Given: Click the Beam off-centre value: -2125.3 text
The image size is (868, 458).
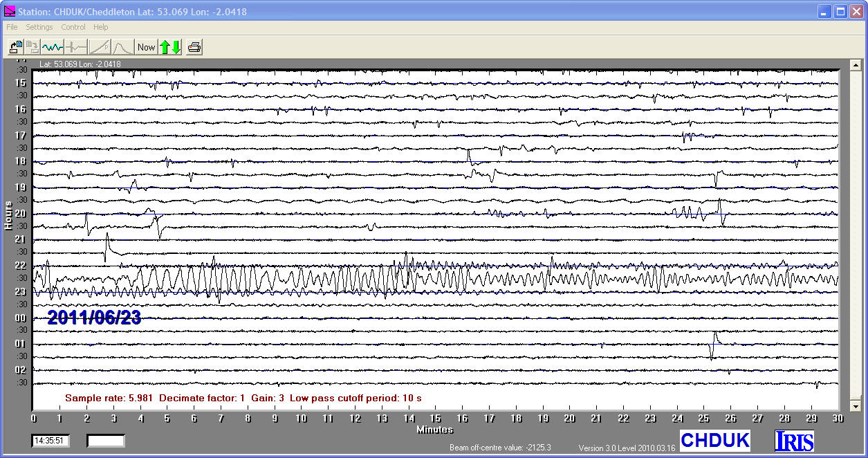Looking at the screenshot, I should point(500,448).
